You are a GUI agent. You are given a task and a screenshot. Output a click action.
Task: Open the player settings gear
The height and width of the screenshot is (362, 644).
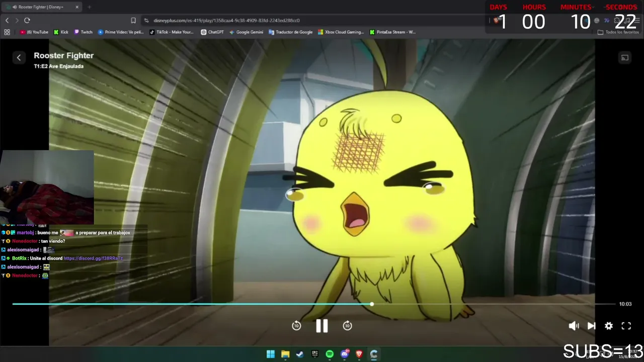click(x=609, y=326)
